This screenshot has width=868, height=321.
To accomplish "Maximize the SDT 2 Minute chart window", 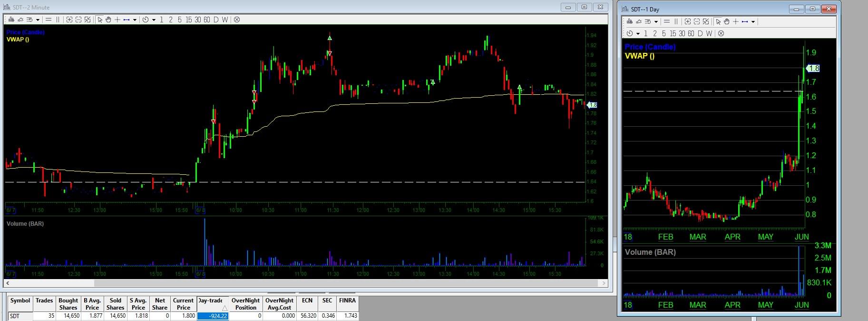I will tap(584, 7).
